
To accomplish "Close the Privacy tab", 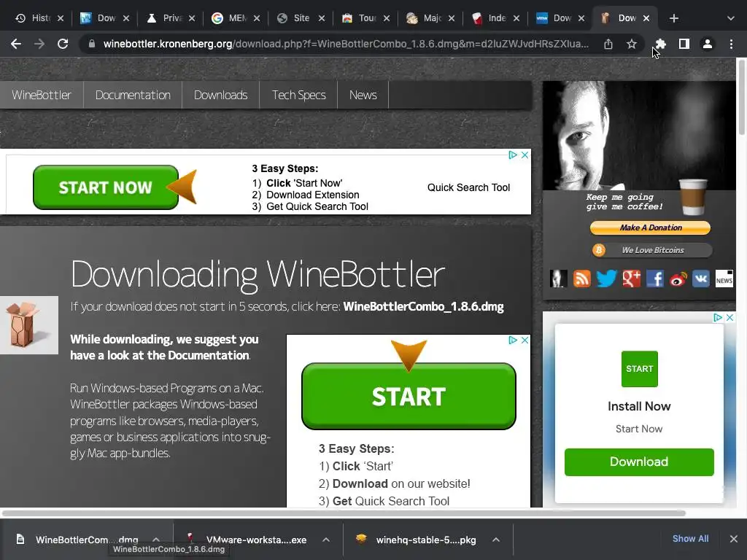I will [x=192, y=18].
